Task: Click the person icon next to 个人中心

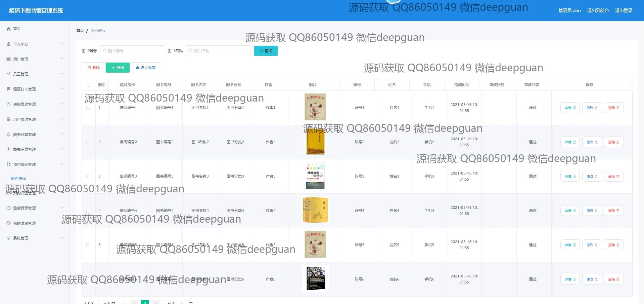Action: 9,44
